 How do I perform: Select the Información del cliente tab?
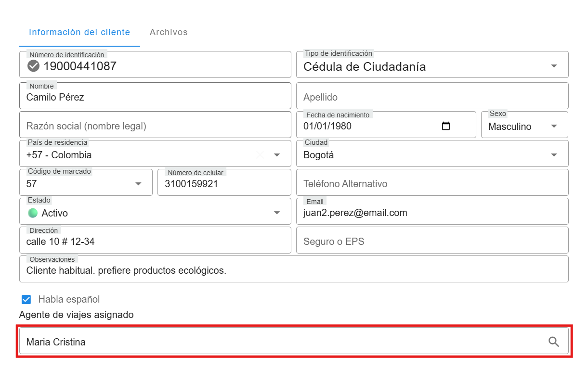tap(79, 32)
